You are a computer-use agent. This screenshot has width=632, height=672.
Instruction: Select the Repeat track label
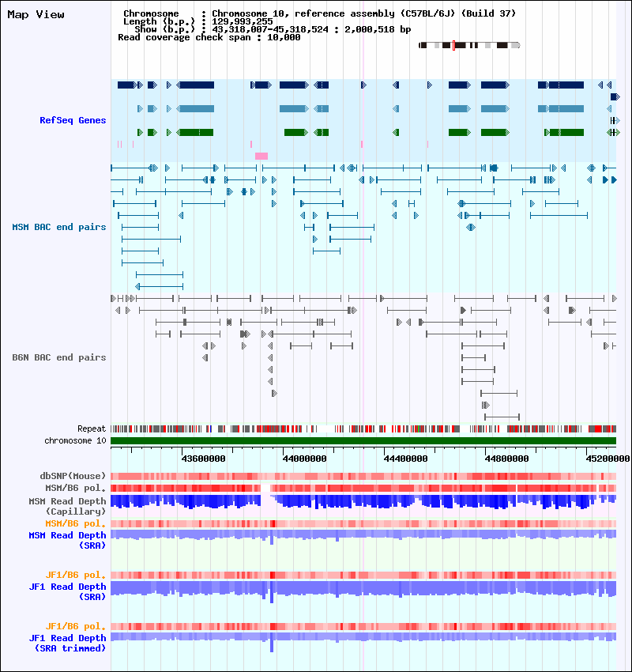click(x=92, y=428)
